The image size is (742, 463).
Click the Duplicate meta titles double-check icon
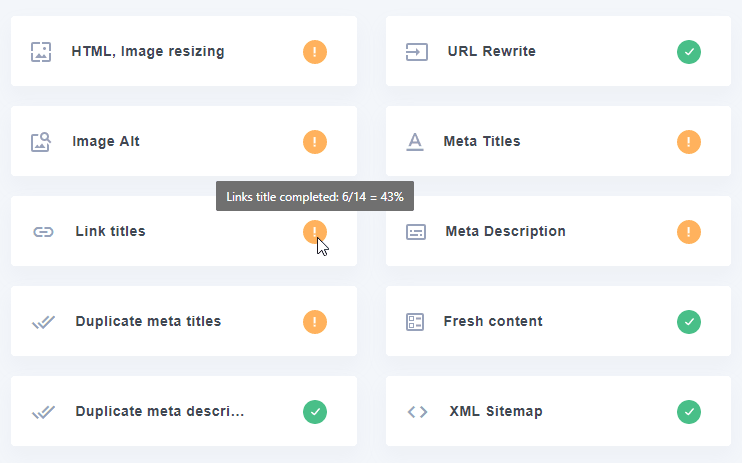click(x=43, y=322)
